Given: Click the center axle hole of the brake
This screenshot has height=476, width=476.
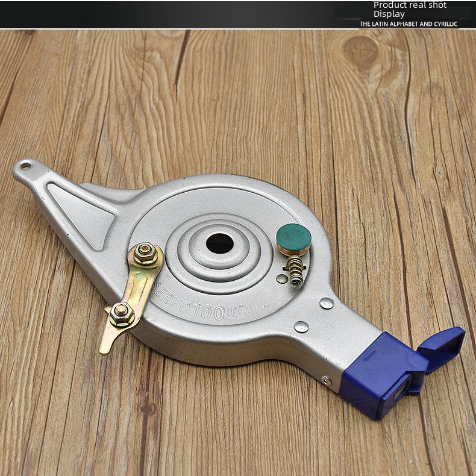Looking at the screenshot, I should pyautogui.click(x=220, y=243).
